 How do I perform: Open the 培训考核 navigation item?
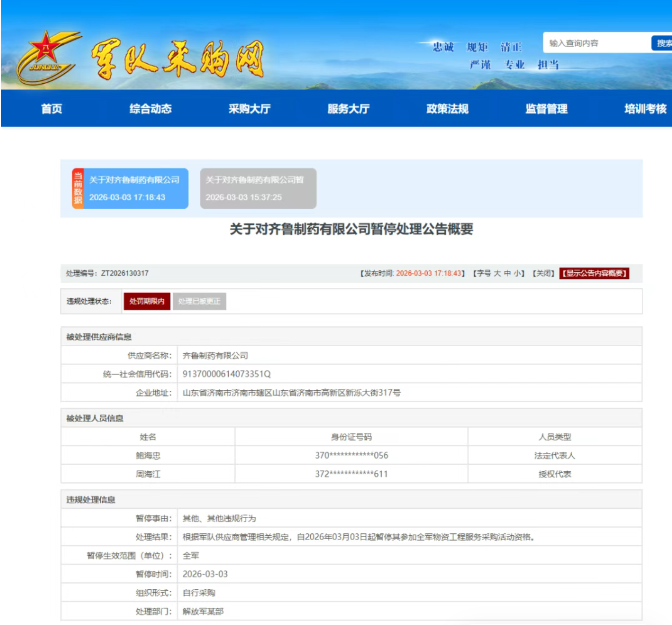coord(645,109)
